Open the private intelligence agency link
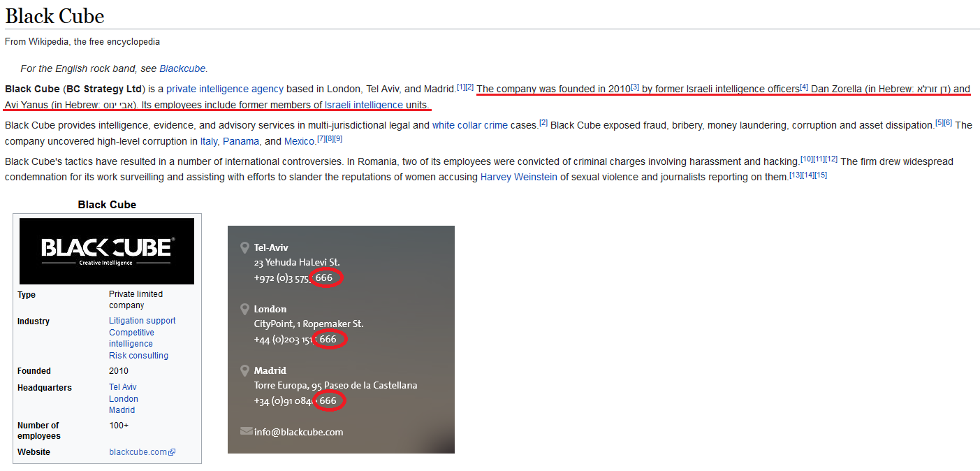This screenshot has width=980, height=471. (x=225, y=89)
